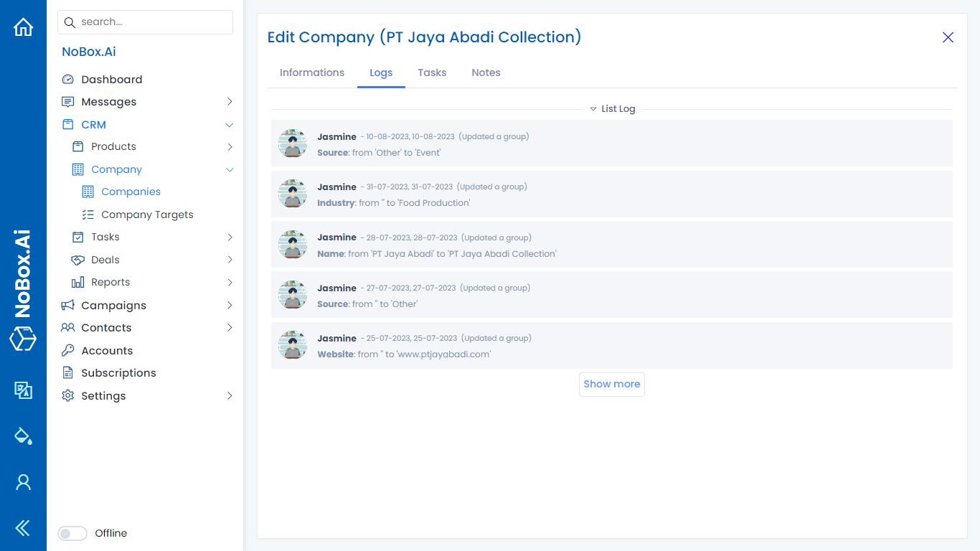Open Dashboard from the sidebar

111,80
